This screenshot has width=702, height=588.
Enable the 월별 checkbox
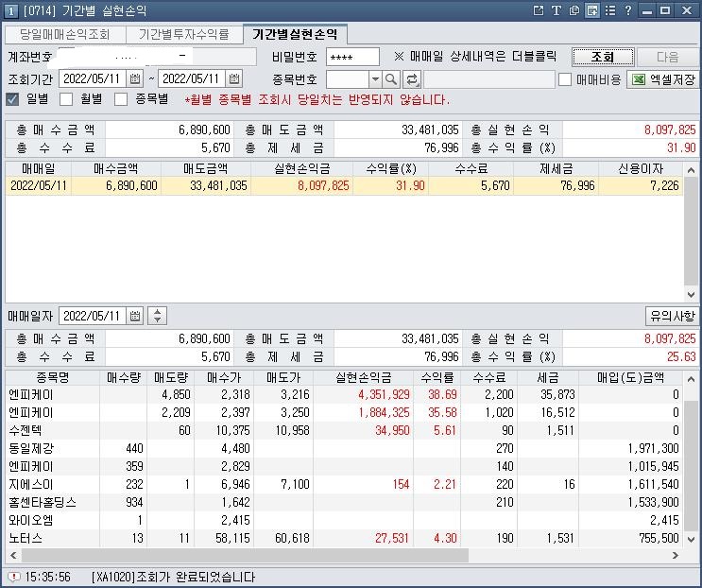(66, 99)
